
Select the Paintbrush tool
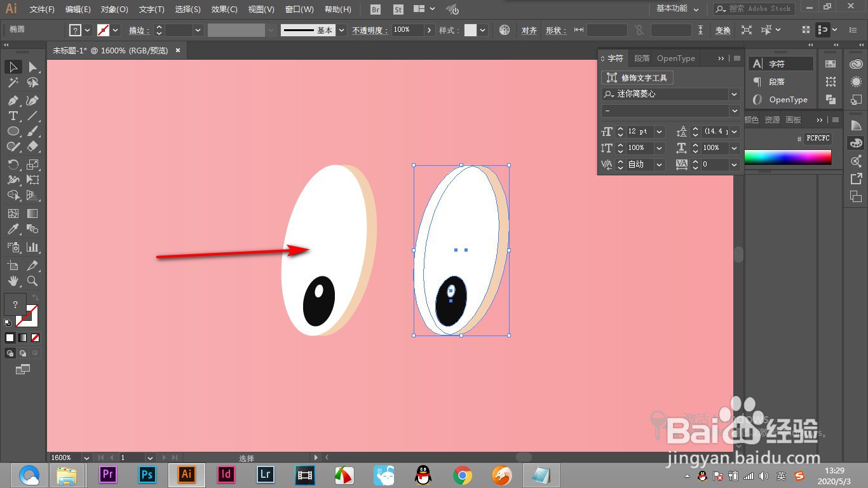32,131
